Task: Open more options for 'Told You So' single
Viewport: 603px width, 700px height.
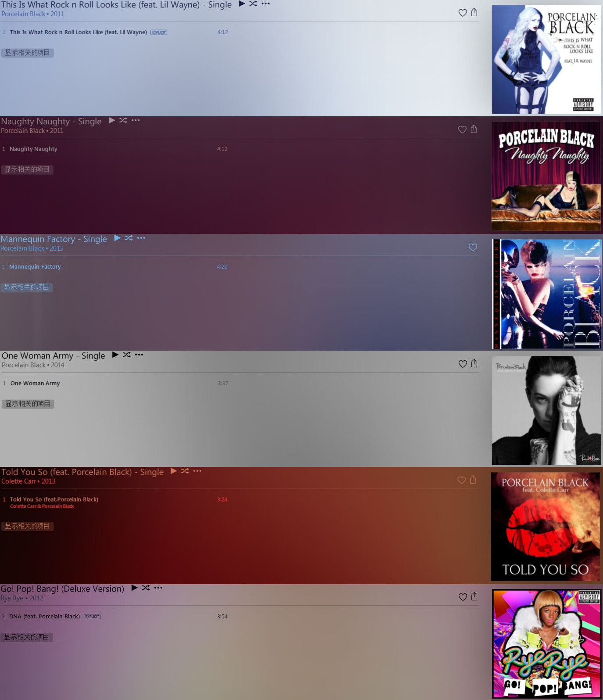Action: point(197,471)
